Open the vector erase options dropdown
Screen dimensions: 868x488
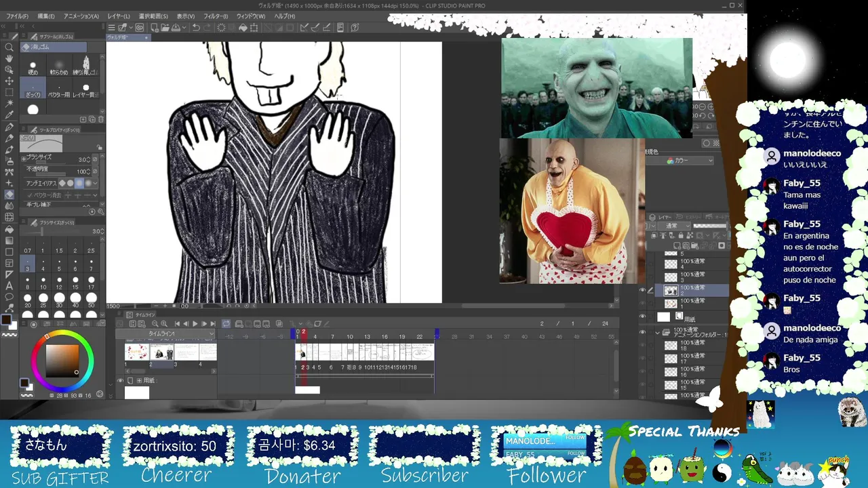coord(96,195)
